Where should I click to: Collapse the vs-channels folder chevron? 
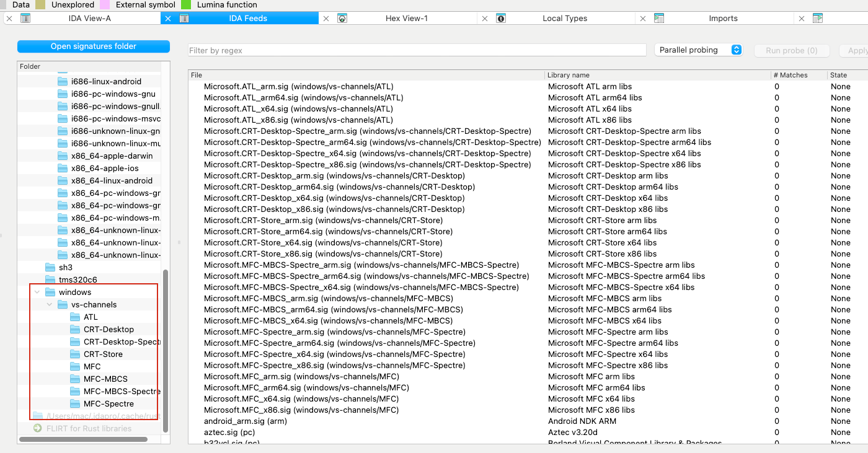pyautogui.click(x=50, y=304)
